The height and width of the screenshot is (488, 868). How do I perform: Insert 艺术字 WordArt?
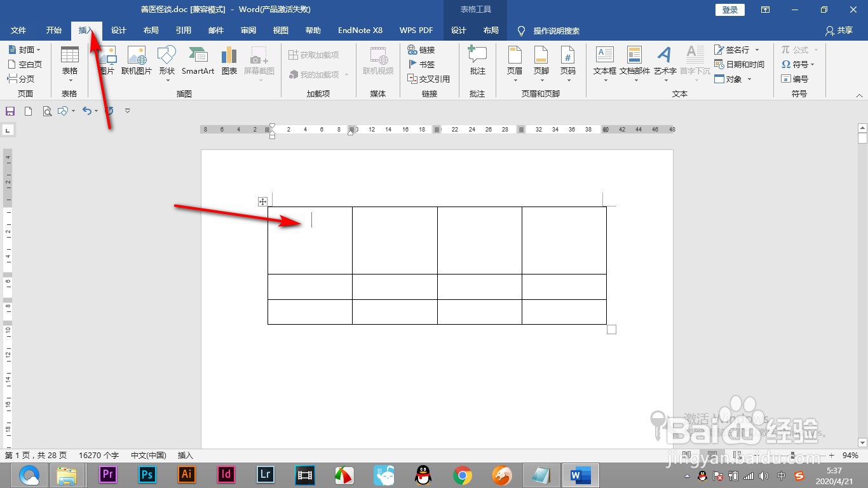(665, 64)
